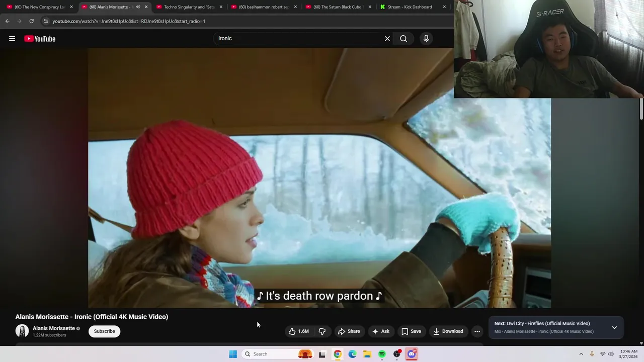Screen dimensions: 644x362
Task: Open the volume speaker tray icon
Action: click(x=611, y=354)
